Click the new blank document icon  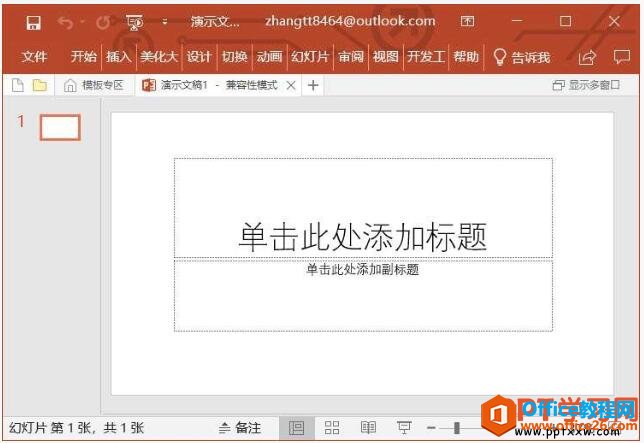tap(17, 86)
